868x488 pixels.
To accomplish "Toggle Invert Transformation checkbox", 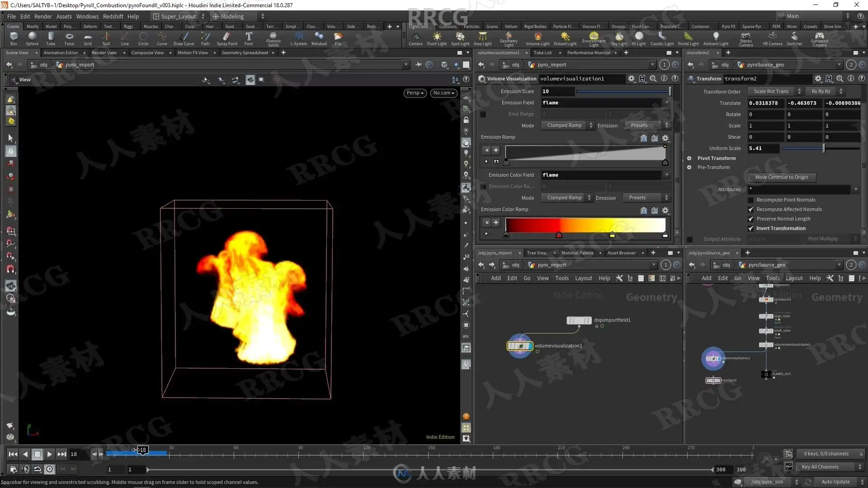I will (x=751, y=228).
